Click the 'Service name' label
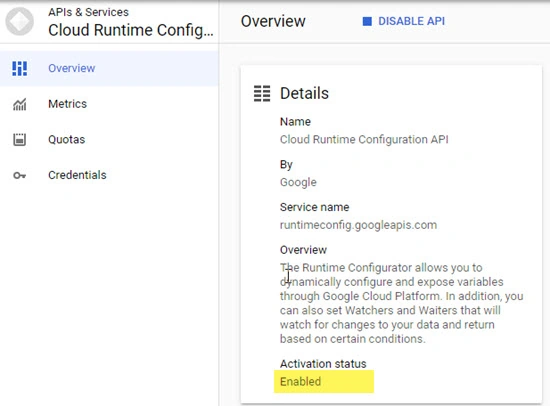The height and width of the screenshot is (406, 550). click(315, 207)
